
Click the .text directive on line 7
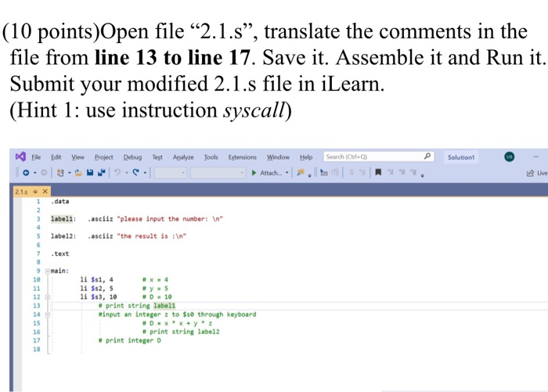(x=59, y=254)
